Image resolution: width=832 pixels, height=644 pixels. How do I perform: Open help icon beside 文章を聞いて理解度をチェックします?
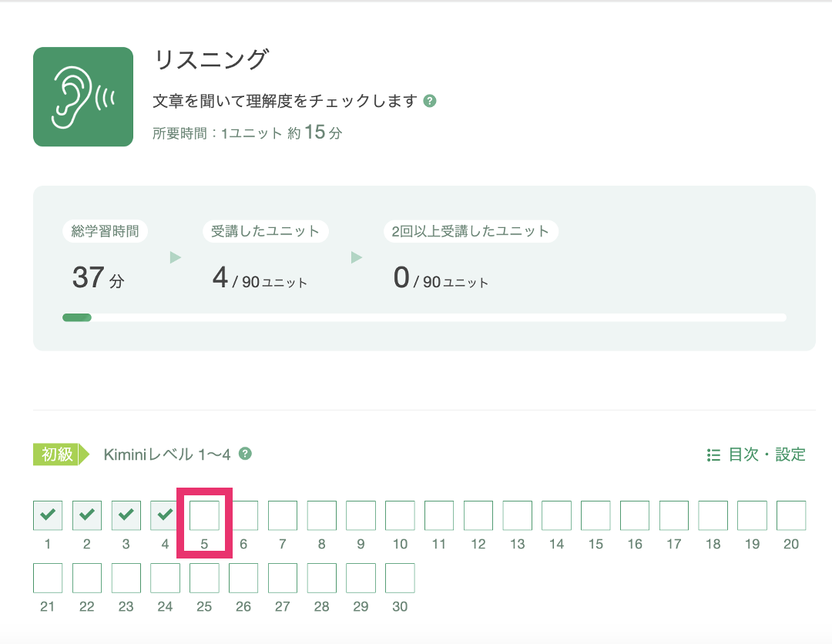coord(430,101)
